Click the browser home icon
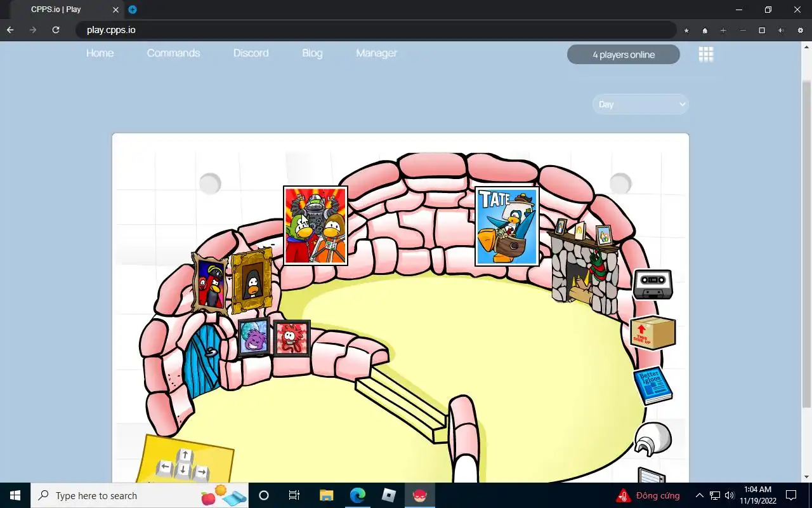 pos(705,30)
